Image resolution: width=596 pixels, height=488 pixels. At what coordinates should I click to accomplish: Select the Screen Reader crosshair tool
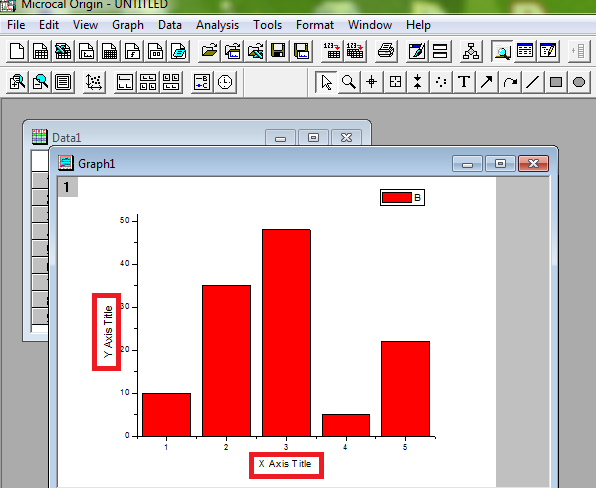[x=372, y=82]
